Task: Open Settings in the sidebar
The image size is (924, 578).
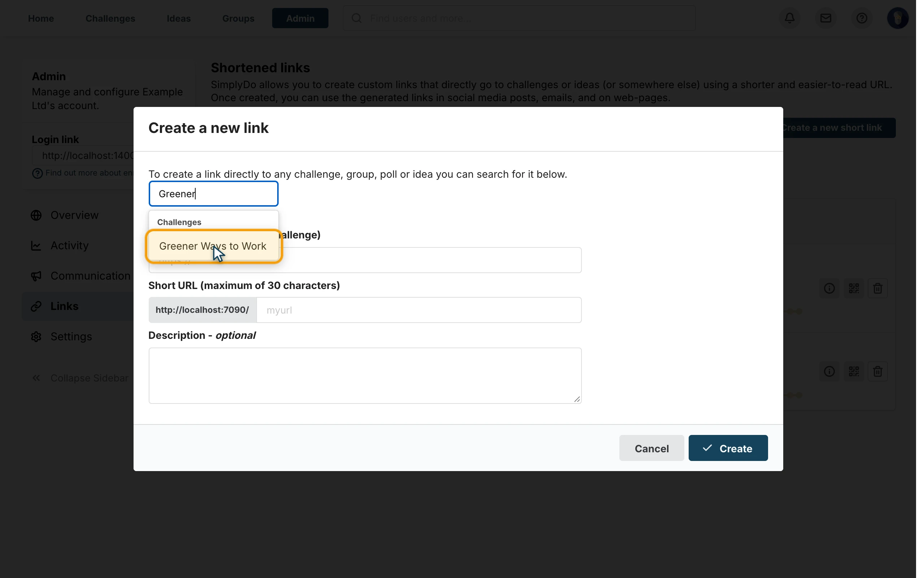Action: (x=71, y=336)
